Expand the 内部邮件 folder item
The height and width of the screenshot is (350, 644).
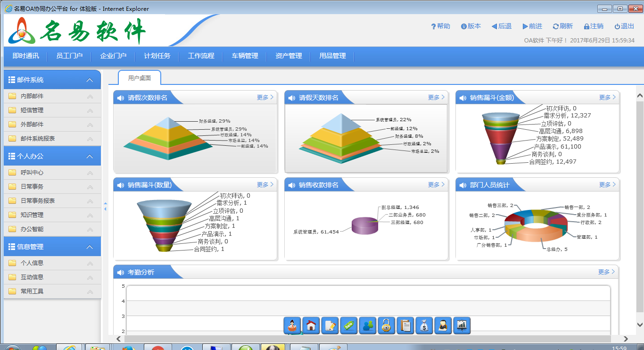32,96
